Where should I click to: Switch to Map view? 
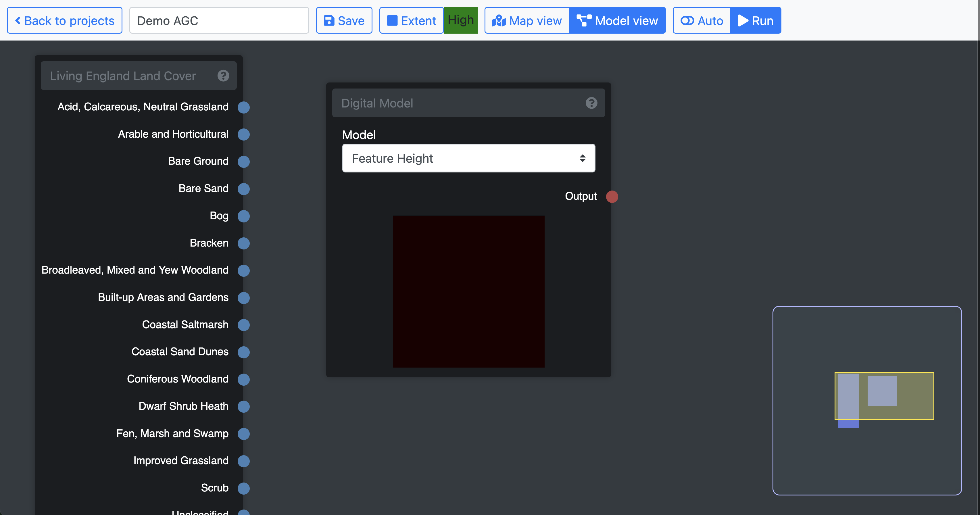[527, 20]
